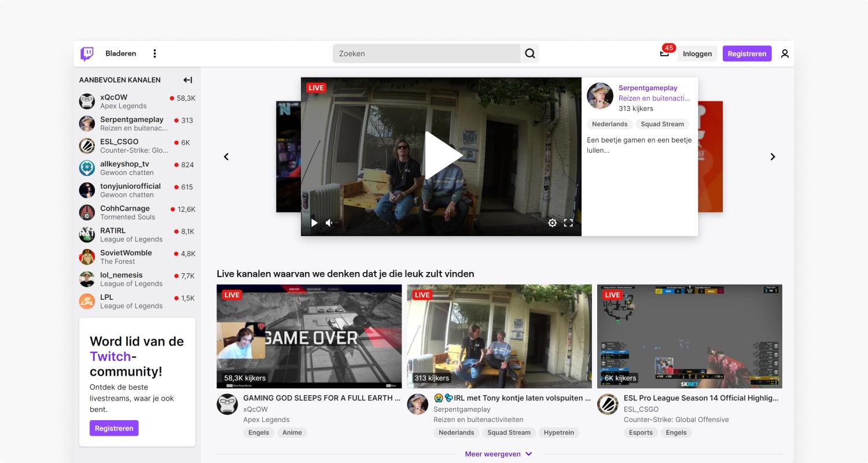The height and width of the screenshot is (463, 868).
Task: Select Engels tag under ESL_CSGO card
Action: coord(676,432)
